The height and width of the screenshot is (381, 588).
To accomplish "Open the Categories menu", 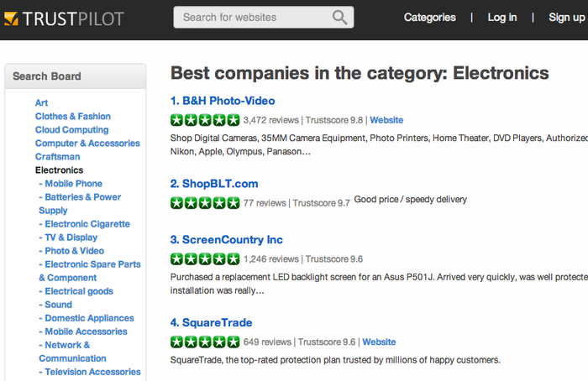I will [430, 18].
